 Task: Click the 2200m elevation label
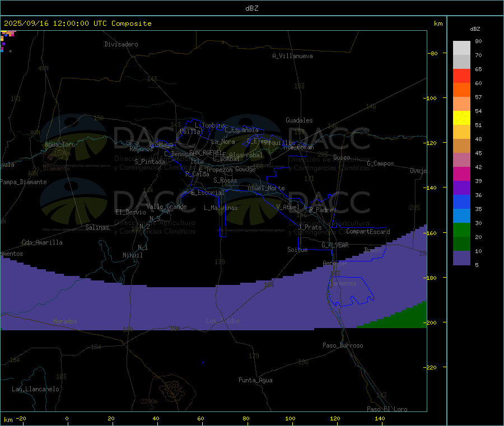(x=149, y=401)
